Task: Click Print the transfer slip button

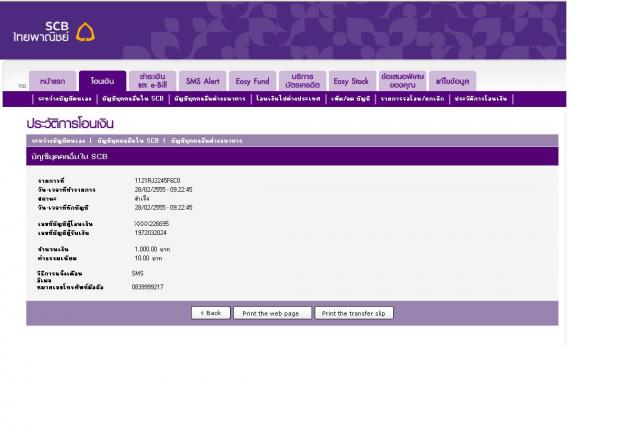Action: (x=354, y=313)
